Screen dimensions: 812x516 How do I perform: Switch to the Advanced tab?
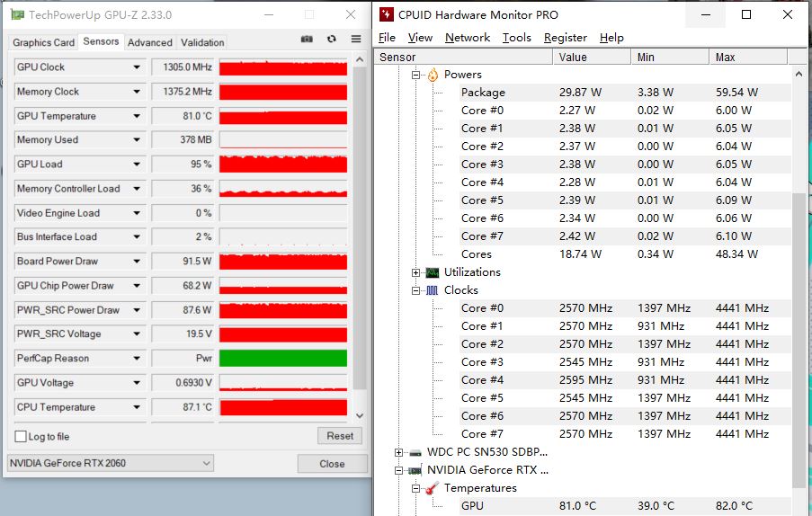[149, 42]
